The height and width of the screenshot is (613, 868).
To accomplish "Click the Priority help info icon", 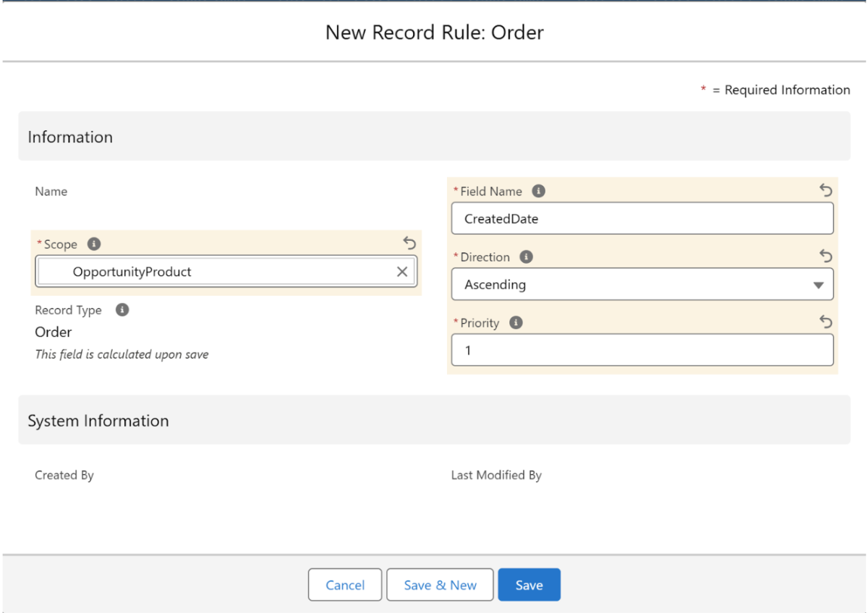I will pos(516,323).
